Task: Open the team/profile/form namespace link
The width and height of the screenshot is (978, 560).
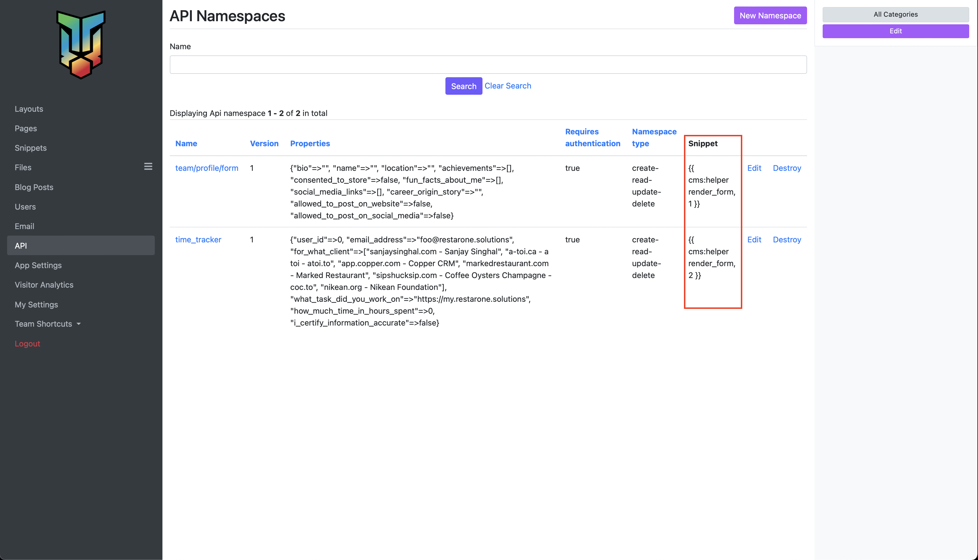Action: [x=207, y=168]
